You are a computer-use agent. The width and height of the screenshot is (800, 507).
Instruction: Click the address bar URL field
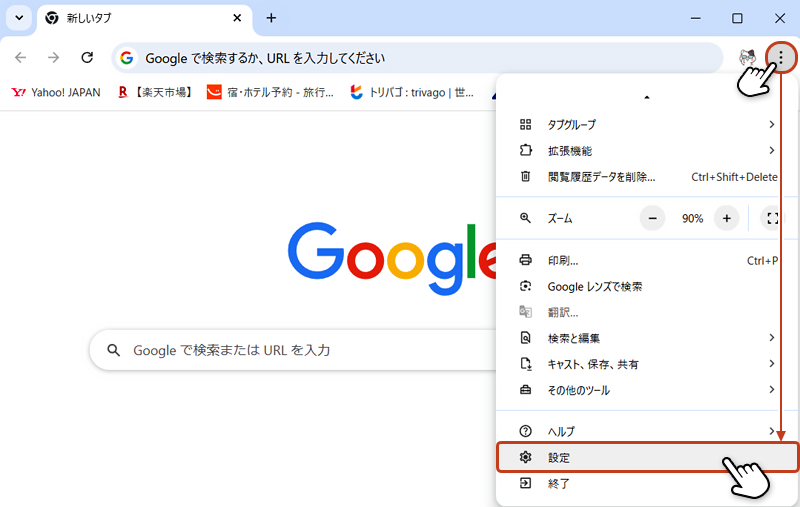[x=417, y=58]
